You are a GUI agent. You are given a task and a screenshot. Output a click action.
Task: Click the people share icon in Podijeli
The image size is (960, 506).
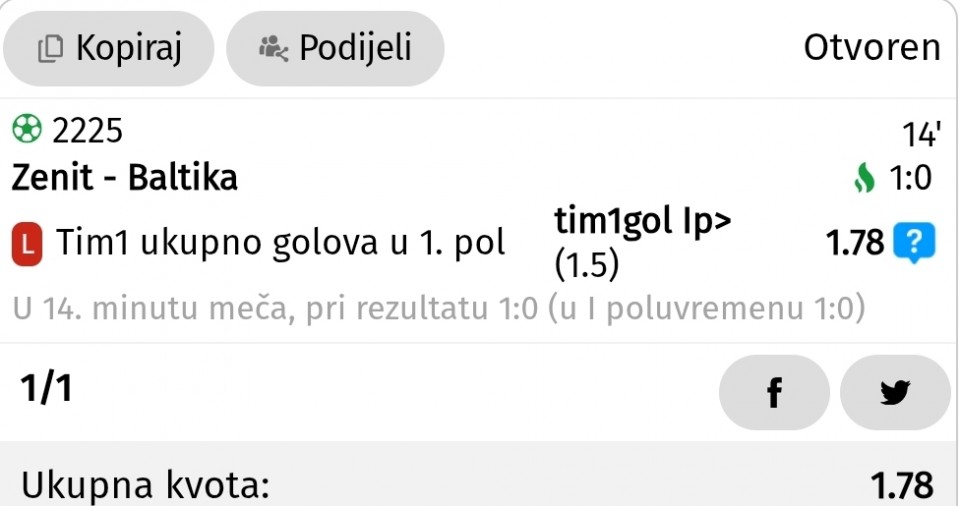[273, 48]
